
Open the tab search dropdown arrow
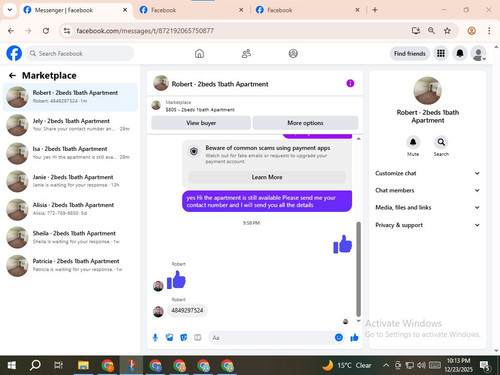coord(10,10)
